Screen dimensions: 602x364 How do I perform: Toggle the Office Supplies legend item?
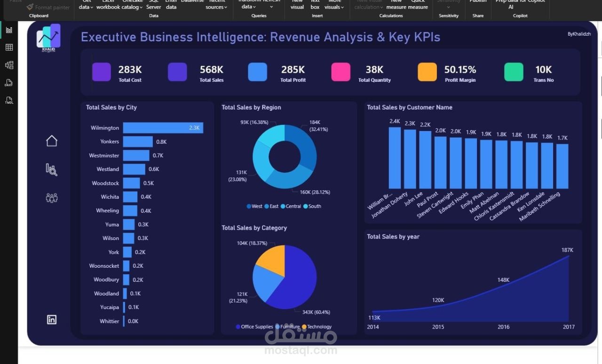(254, 327)
